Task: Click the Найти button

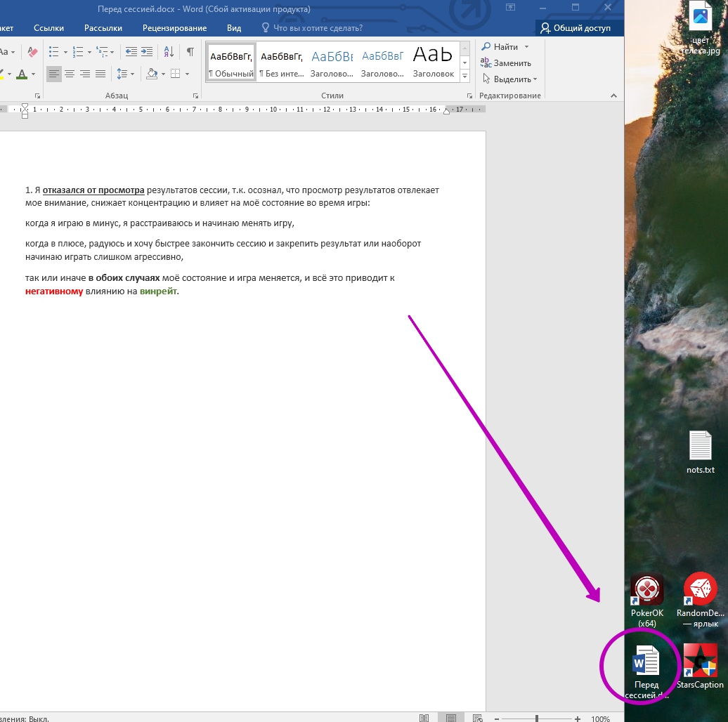Action: [500, 47]
